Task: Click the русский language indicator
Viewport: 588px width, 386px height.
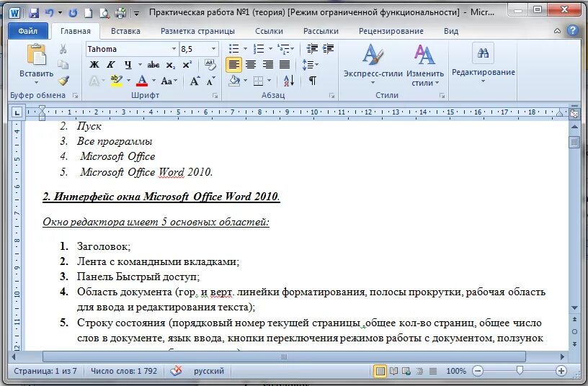Action: tap(209, 371)
